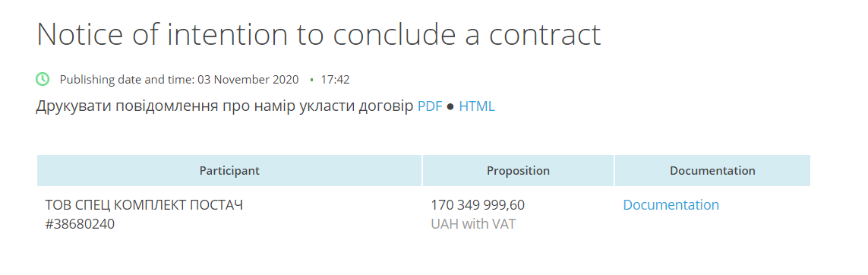Select participant ТОВ СПЕЦ КОМПЛЕКТ ПОСТАЧ
This screenshot has width=868, height=275.
tap(144, 204)
